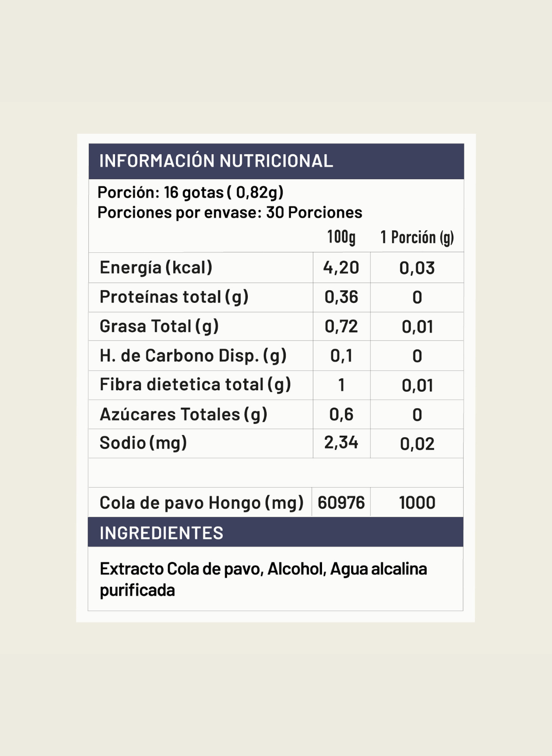Click the Fibra dietetica total (g) label
Image resolution: width=552 pixels, height=756 pixels.
[x=195, y=385]
